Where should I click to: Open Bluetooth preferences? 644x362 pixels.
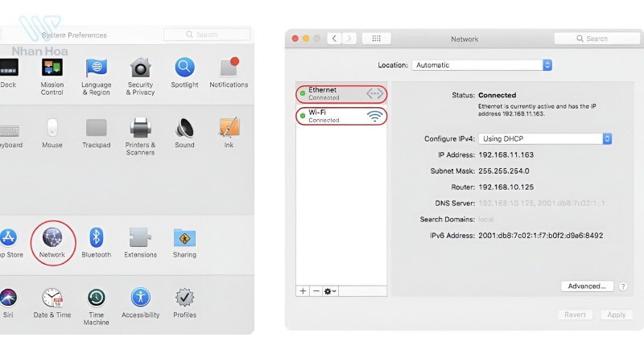click(x=97, y=243)
